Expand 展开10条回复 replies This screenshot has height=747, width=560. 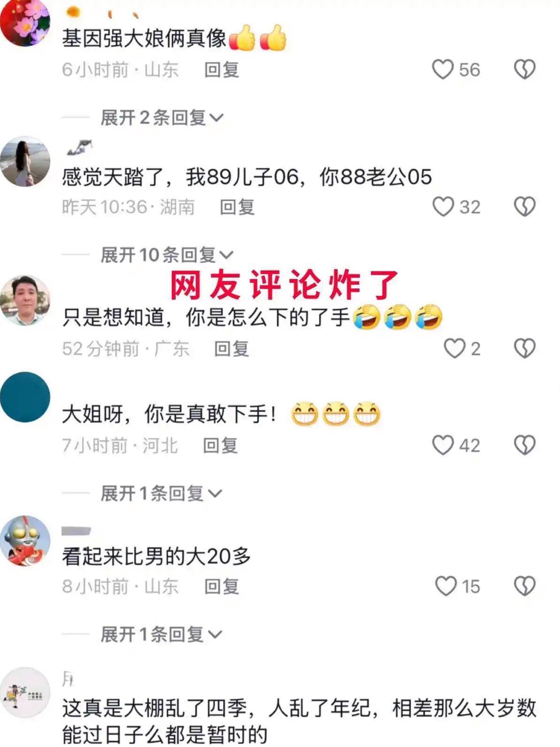point(167,255)
